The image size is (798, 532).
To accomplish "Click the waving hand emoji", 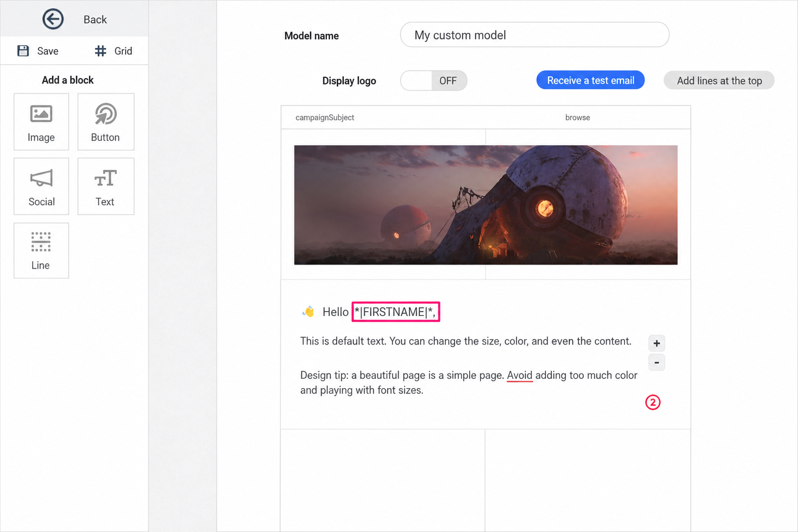I will [308, 312].
